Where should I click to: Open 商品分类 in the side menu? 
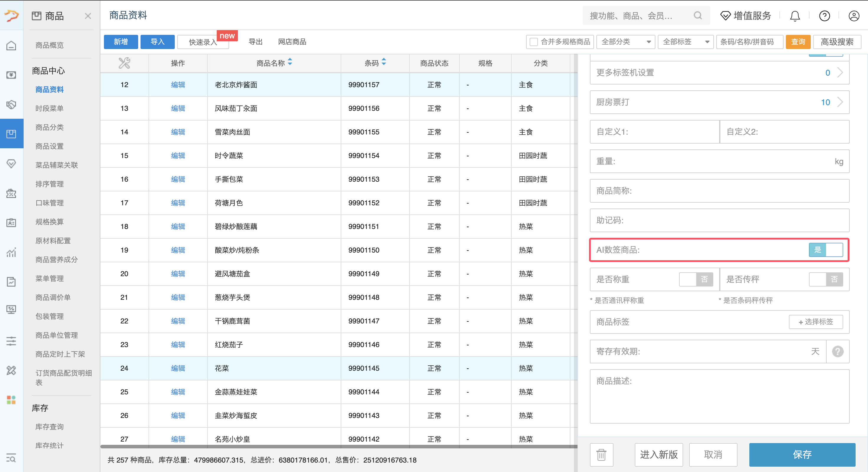click(50, 127)
